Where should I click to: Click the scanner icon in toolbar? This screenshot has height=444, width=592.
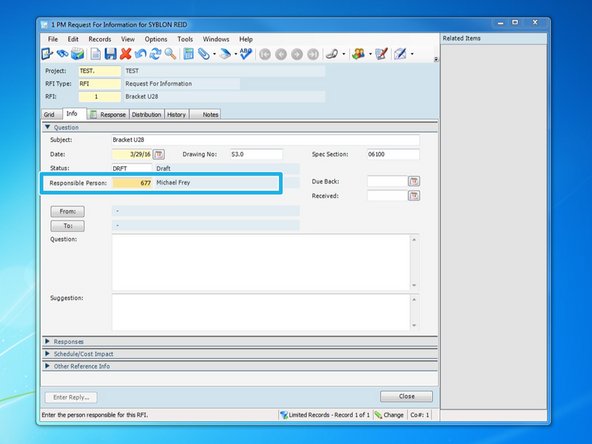click(225, 54)
